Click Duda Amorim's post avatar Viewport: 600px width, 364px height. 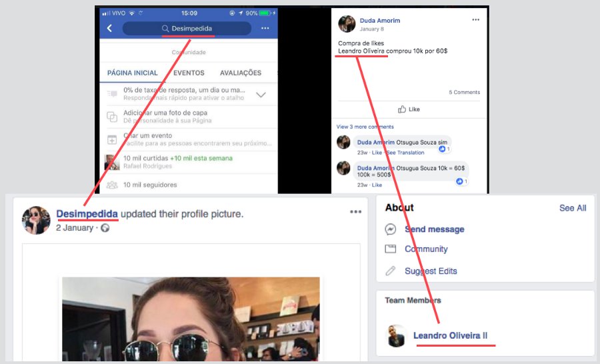[x=347, y=24]
